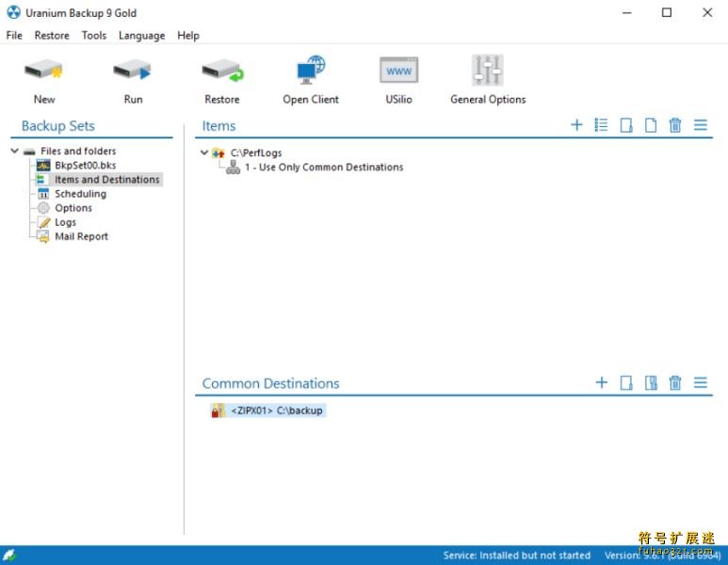Delete item using Items trash icon

coord(675,125)
